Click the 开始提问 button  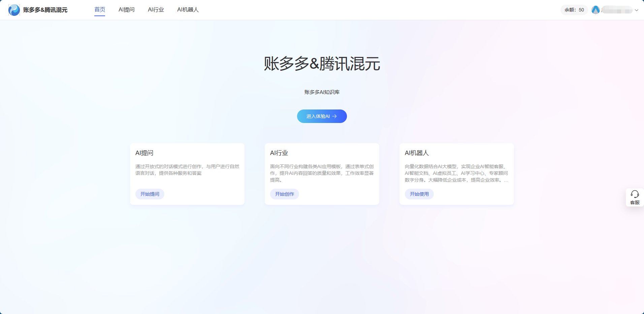[150, 194]
